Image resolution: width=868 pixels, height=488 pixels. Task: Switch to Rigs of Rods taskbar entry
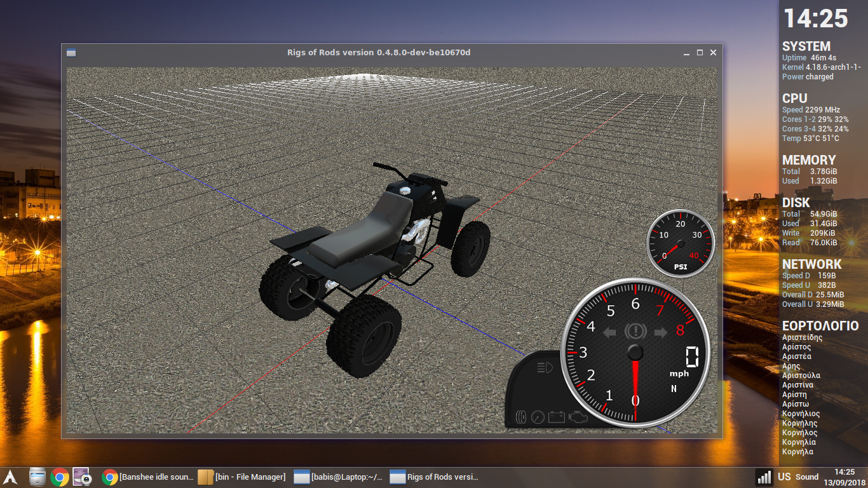pos(435,477)
